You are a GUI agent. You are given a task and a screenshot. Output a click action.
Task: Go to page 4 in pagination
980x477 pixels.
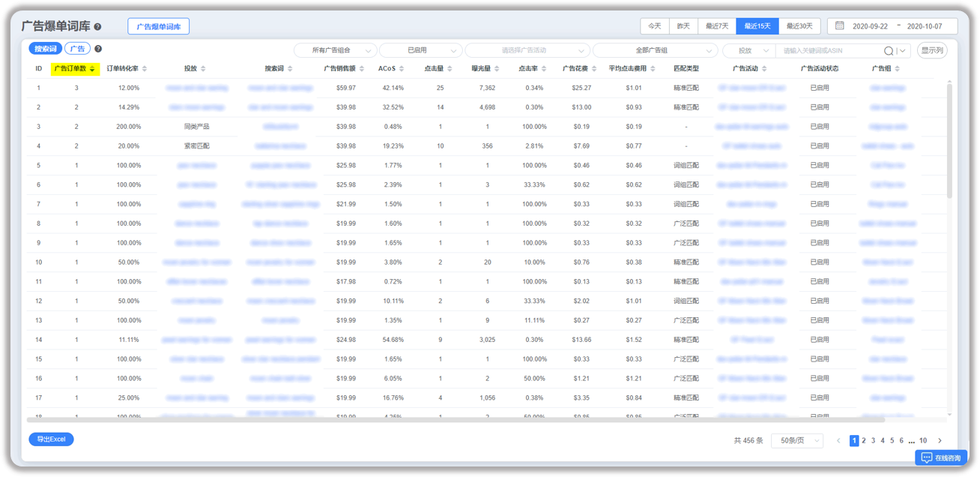coord(883,441)
